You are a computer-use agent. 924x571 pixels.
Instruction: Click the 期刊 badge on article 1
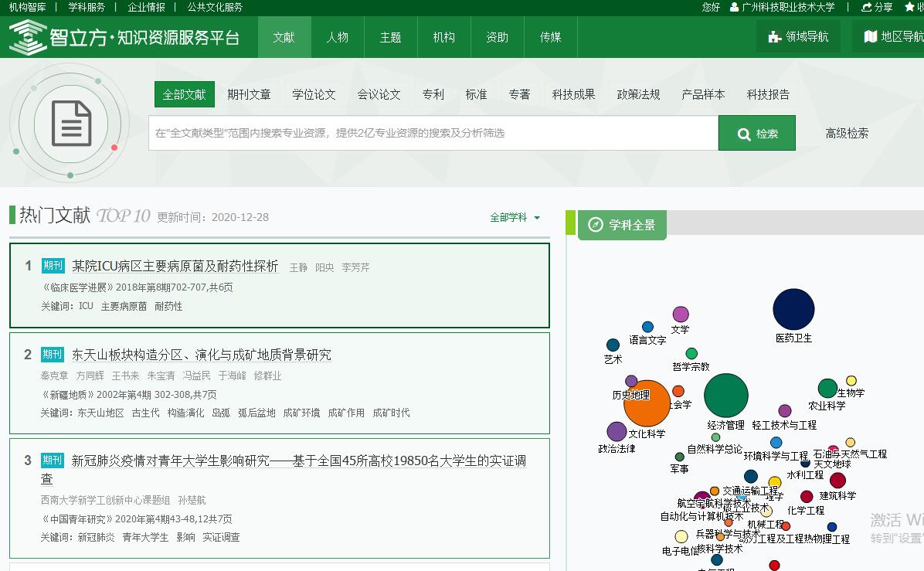(53, 266)
